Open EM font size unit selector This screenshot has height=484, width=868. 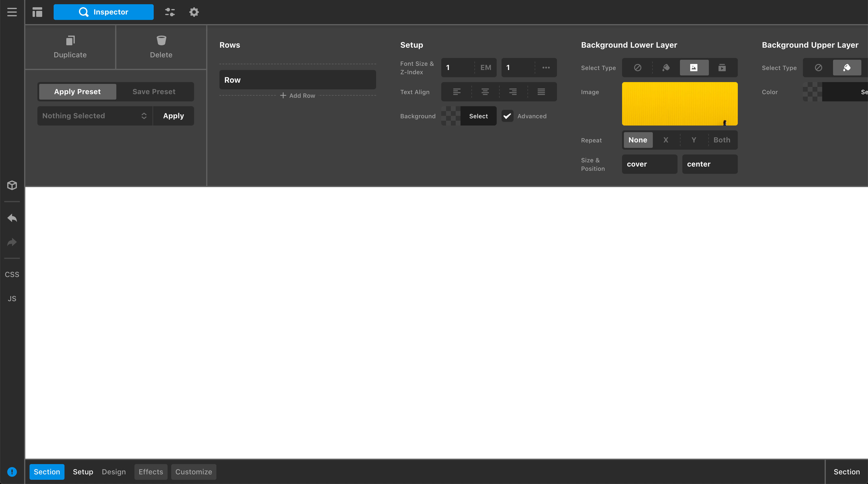(485, 68)
